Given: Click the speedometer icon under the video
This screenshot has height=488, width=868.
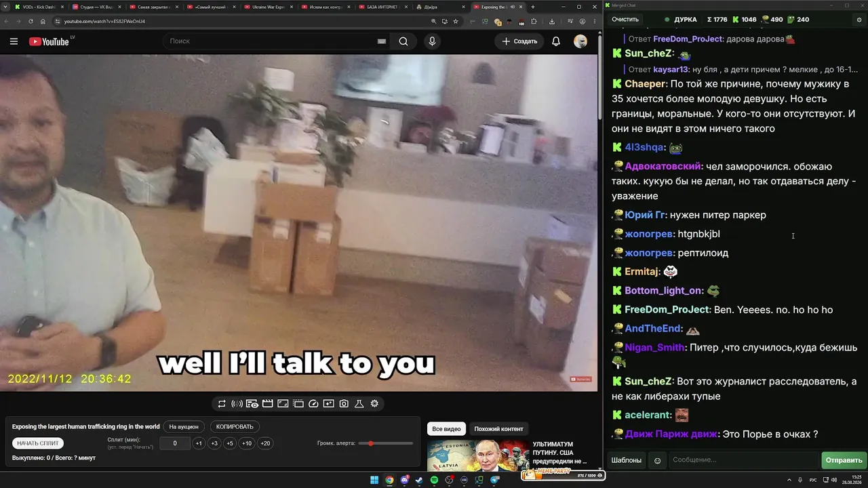Looking at the screenshot, I should click(x=313, y=404).
